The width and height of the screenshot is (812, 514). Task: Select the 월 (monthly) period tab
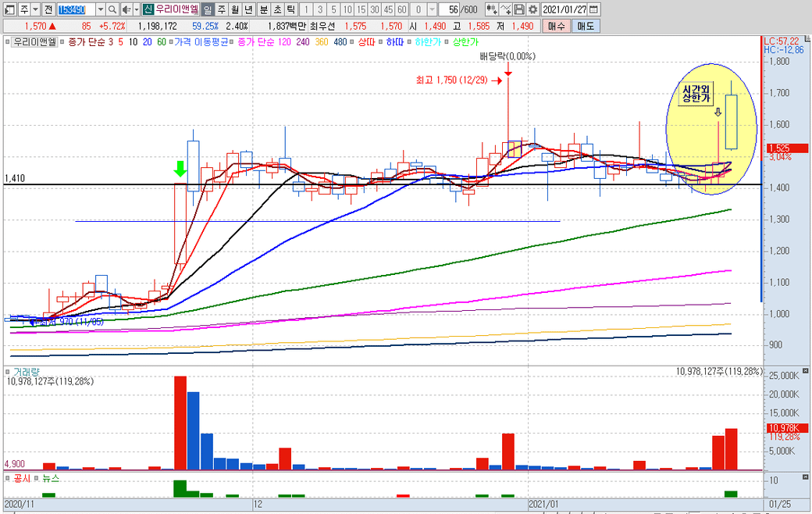tap(235, 9)
